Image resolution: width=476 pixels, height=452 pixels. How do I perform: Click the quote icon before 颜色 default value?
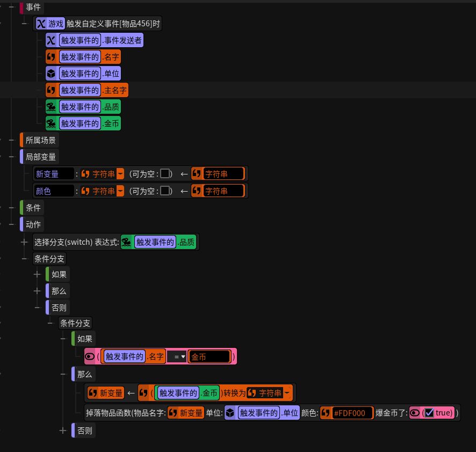(197, 191)
